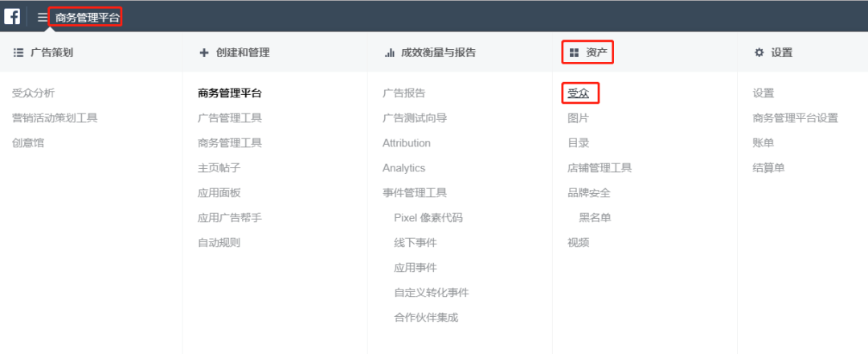The width and height of the screenshot is (868, 354).
Task: Click 商务管理平台 title in top bar
Action: pos(87,17)
